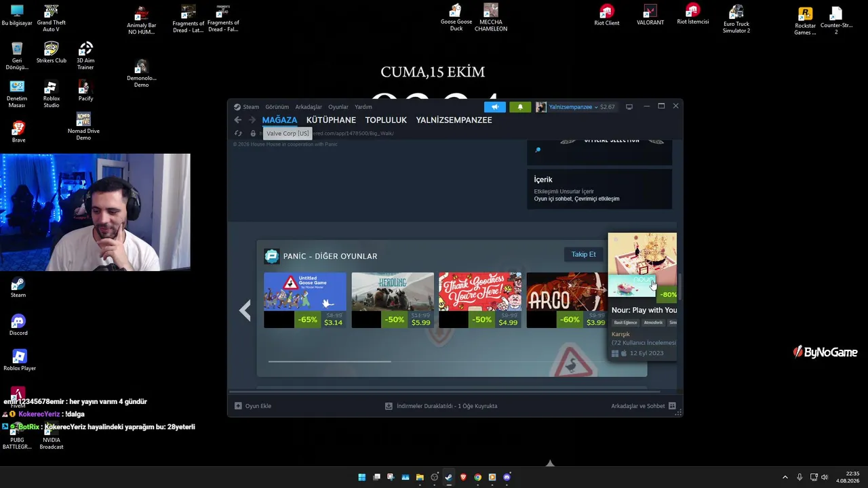868x488 pixels.
Task: Select the 3D Aim Trainer desktop icon
Action: click(x=85, y=56)
